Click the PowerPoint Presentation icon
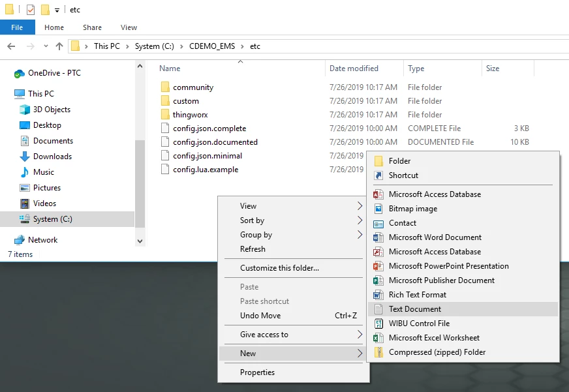 [x=378, y=266]
